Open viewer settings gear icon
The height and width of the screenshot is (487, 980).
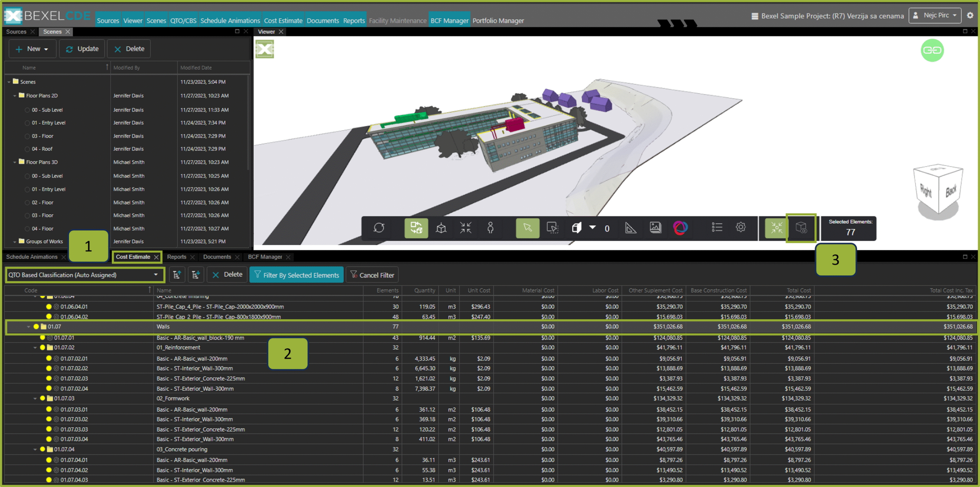(x=741, y=228)
